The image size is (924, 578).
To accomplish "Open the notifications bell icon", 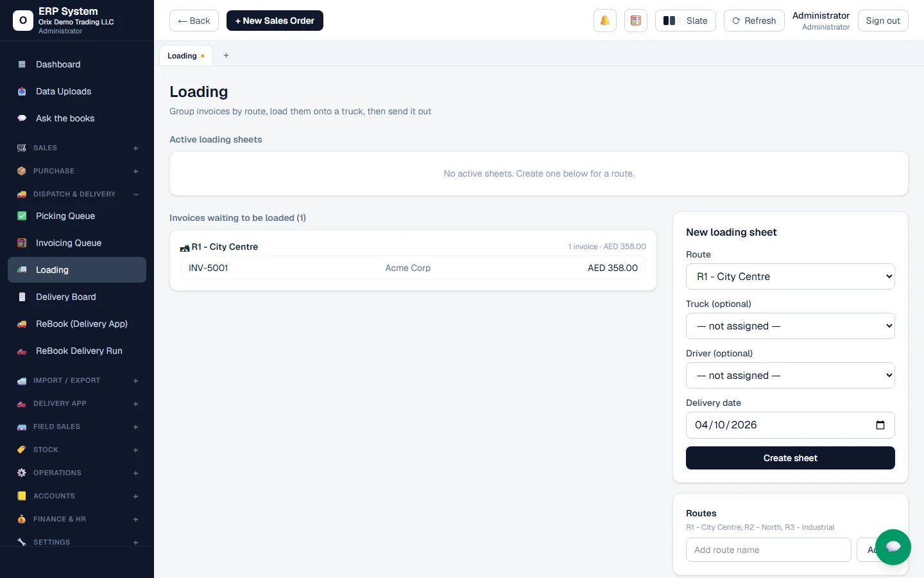I will (605, 21).
